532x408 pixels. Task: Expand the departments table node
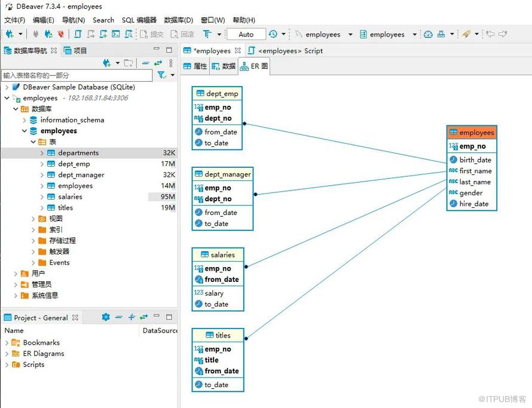pyautogui.click(x=42, y=153)
